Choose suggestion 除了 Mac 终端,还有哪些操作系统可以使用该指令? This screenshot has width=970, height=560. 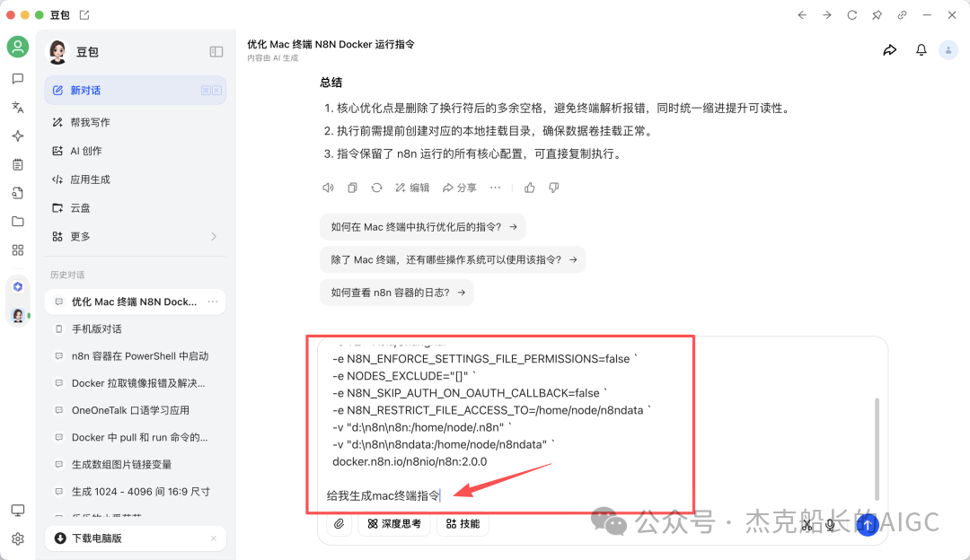click(x=453, y=259)
